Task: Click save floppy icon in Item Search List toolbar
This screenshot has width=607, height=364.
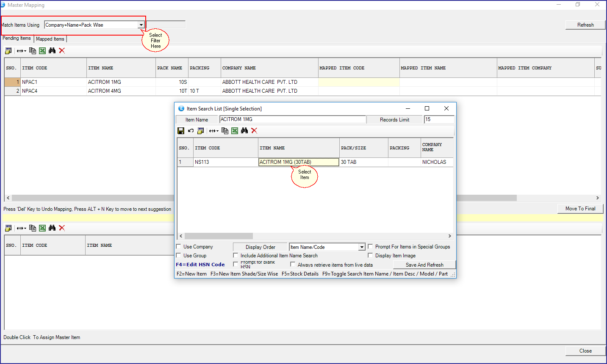Action: 181,131
